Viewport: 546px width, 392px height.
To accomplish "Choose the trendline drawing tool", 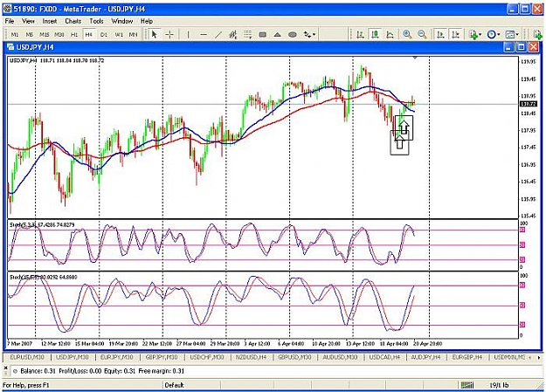I will (218, 34).
